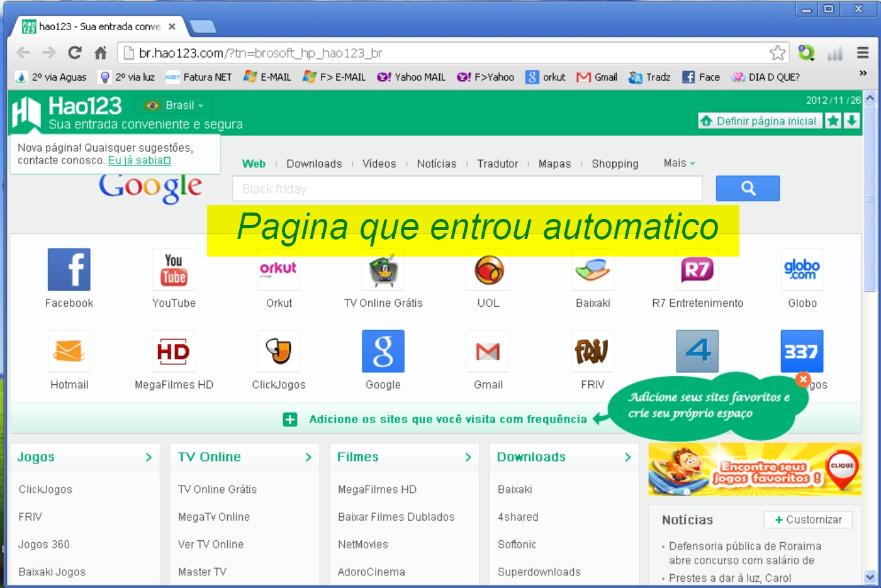Click the Yahoo MAIL bookmark
Image resolution: width=881 pixels, height=588 pixels.
(412, 77)
